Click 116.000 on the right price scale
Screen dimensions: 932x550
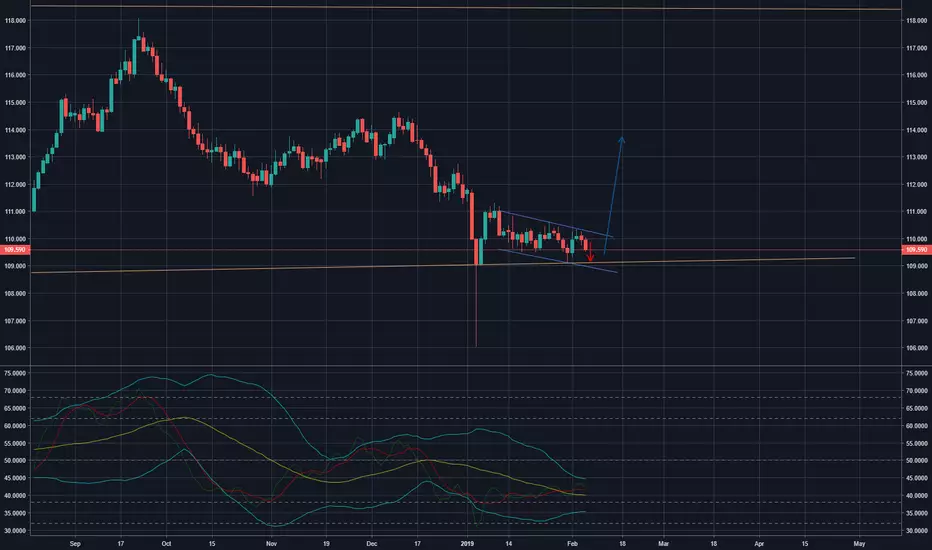pyautogui.click(x=917, y=75)
